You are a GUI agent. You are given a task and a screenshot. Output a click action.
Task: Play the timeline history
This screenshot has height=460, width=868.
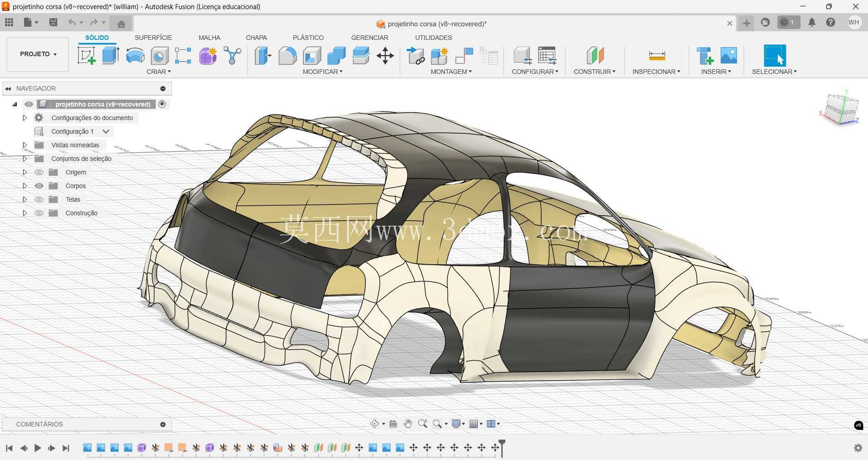click(38, 448)
